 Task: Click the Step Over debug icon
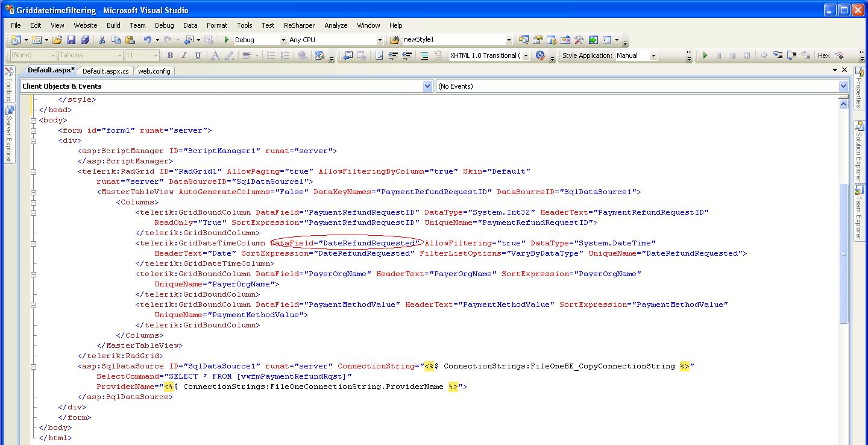[791, 55]
